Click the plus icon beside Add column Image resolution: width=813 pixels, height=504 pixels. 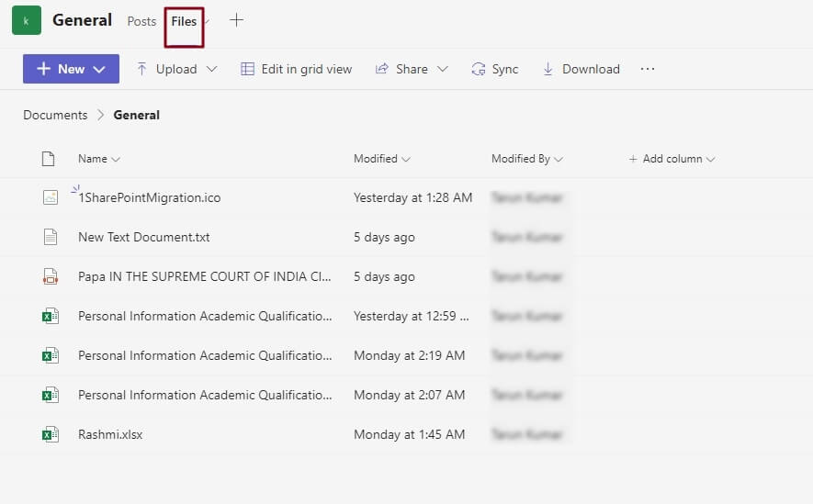pyautogui.click(x=633, y=159)
